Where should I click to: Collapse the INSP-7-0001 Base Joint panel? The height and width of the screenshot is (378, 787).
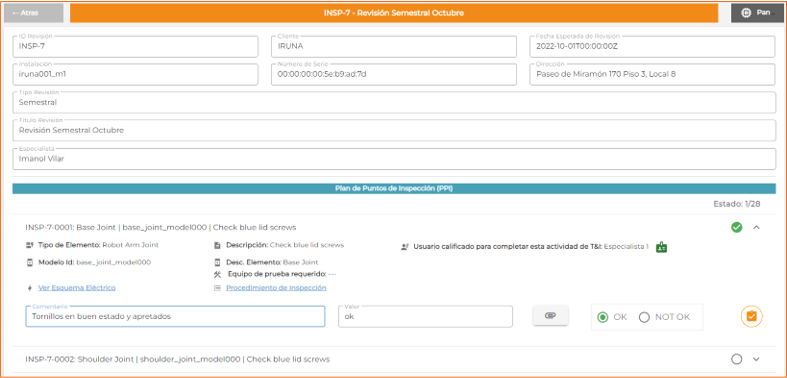point(757,227)
